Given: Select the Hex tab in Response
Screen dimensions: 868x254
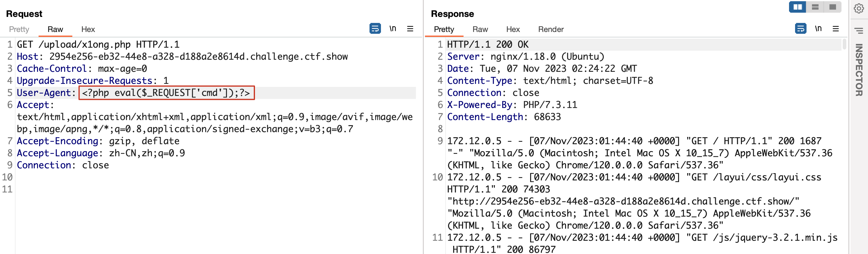Looking at the screenshot, I should tap(513, 29).
